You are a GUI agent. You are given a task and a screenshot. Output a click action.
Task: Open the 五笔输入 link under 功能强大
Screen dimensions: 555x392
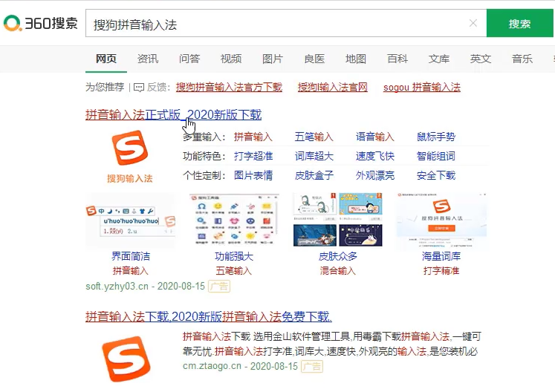coord(234,271)
